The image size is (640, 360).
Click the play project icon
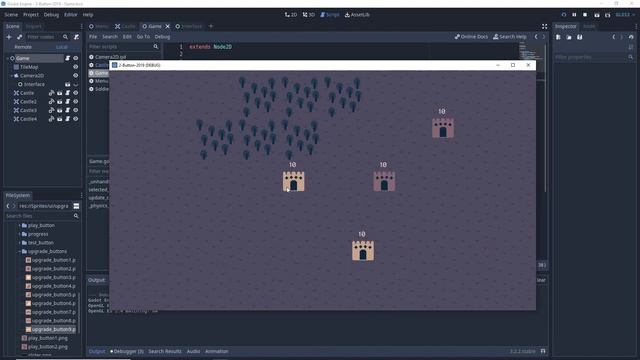[564, 15]
